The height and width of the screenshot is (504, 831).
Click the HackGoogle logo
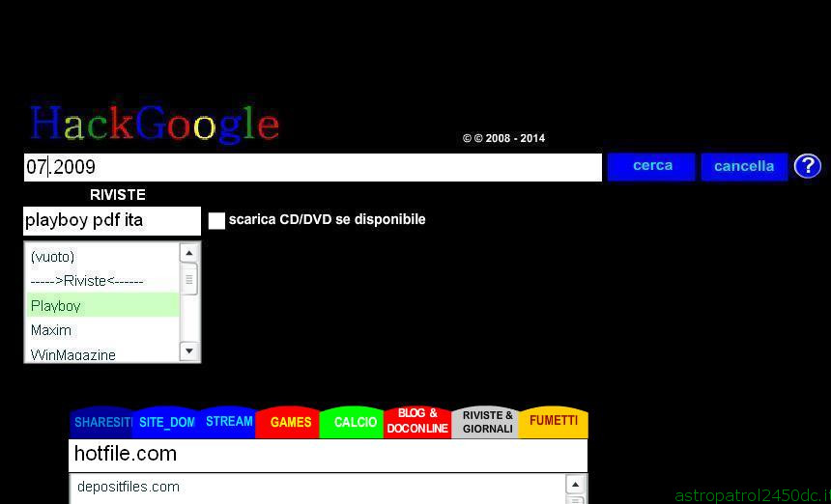155,124
